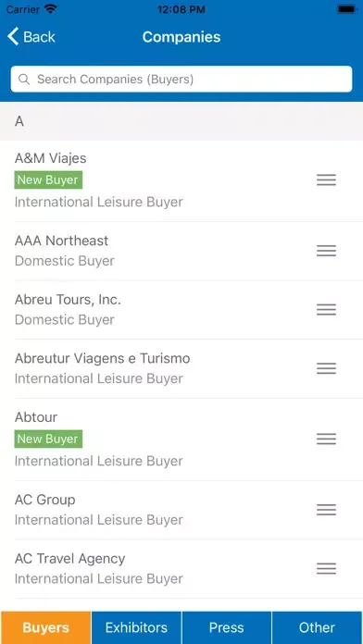Open the menu icon for AC Travel Agency
Viewport: 363px width, 644px height.
click(x=326, y=568)
